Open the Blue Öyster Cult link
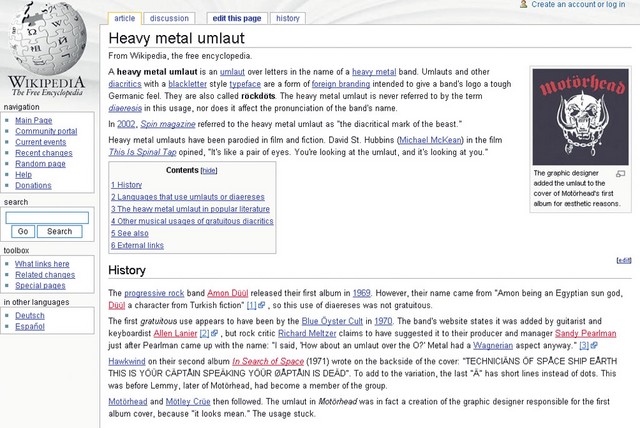The height and width of the screenshot is (428, 640). (332, 321)
